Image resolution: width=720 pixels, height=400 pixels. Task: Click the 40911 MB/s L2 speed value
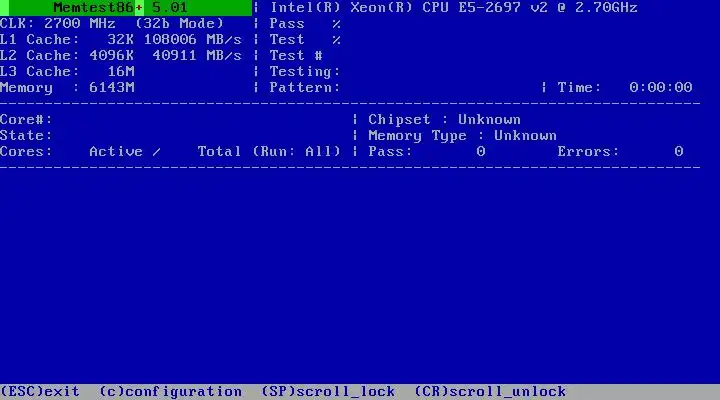[x=197, y=56]
